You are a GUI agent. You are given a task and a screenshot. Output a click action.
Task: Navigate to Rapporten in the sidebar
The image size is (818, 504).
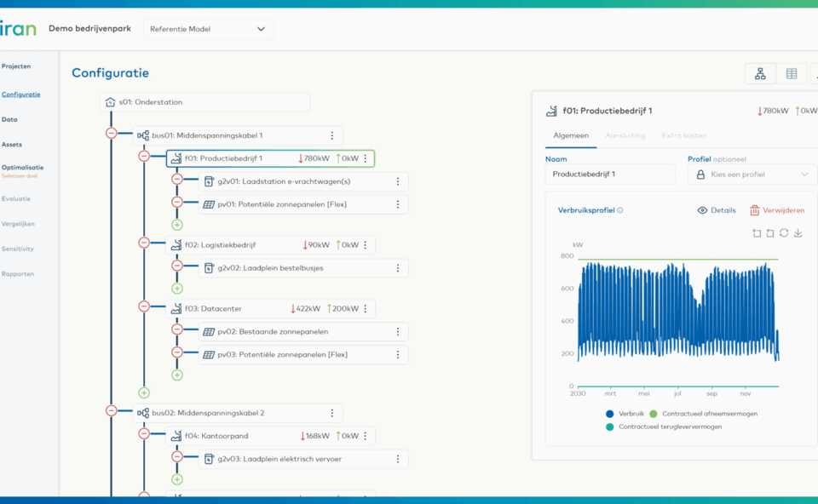[16, 273]
